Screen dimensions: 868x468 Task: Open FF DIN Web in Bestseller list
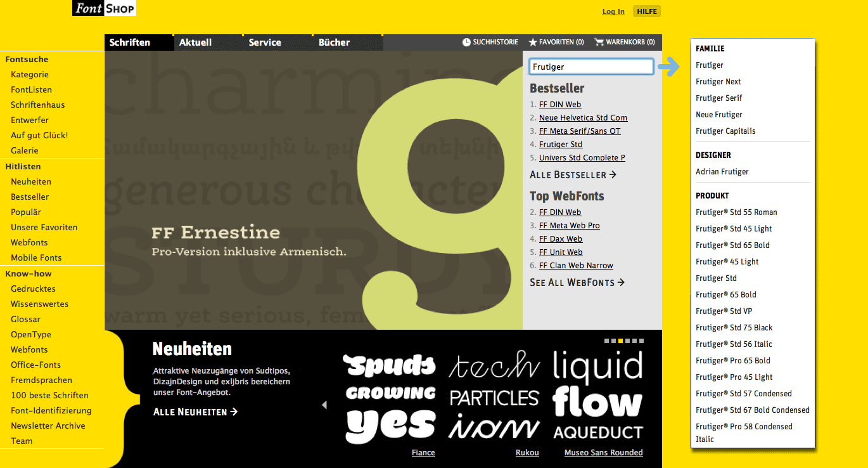560,105
